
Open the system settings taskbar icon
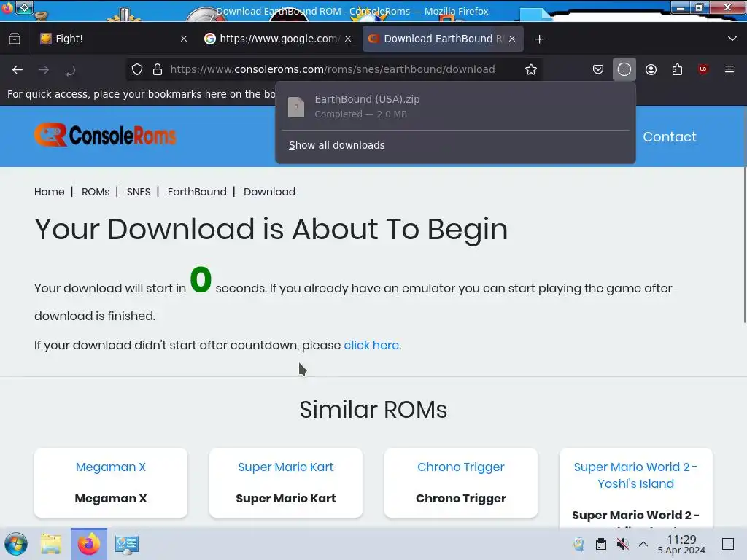127,544
